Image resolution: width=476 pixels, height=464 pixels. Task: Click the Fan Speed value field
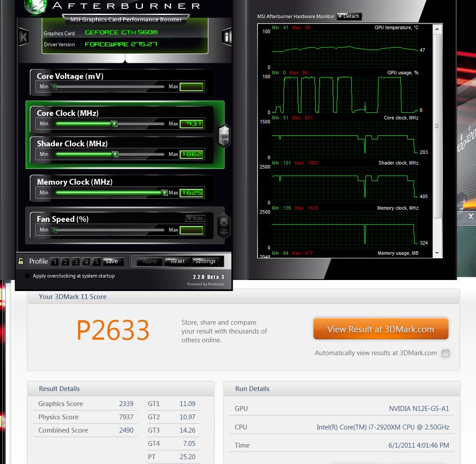192,230
